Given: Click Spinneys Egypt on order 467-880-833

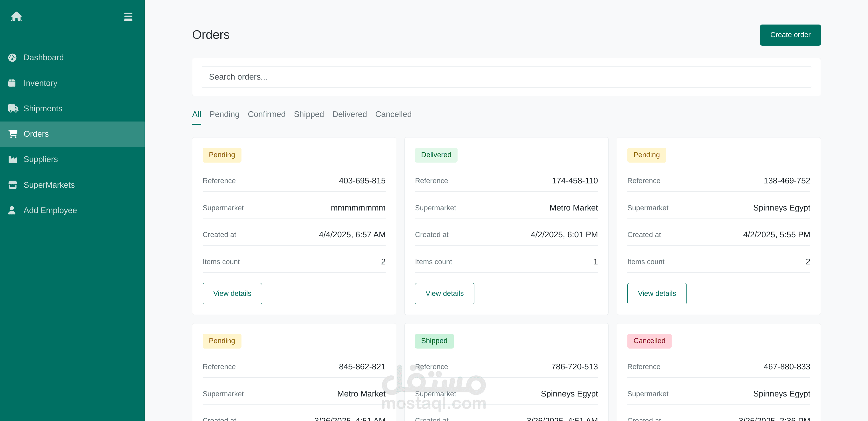Looking at the screenshot, I should [x=782, y=394].
